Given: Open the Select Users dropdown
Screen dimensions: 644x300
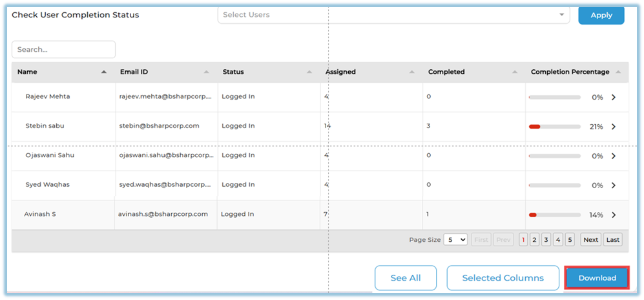Looking at the screenshot, I should (x=393, y=15).
